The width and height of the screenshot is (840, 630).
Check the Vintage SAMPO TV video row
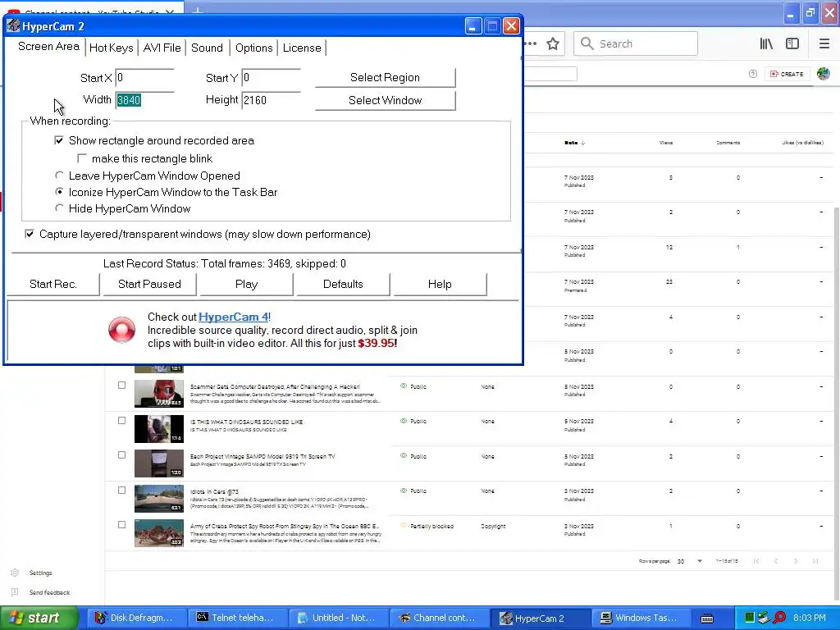tap(121, 454)
